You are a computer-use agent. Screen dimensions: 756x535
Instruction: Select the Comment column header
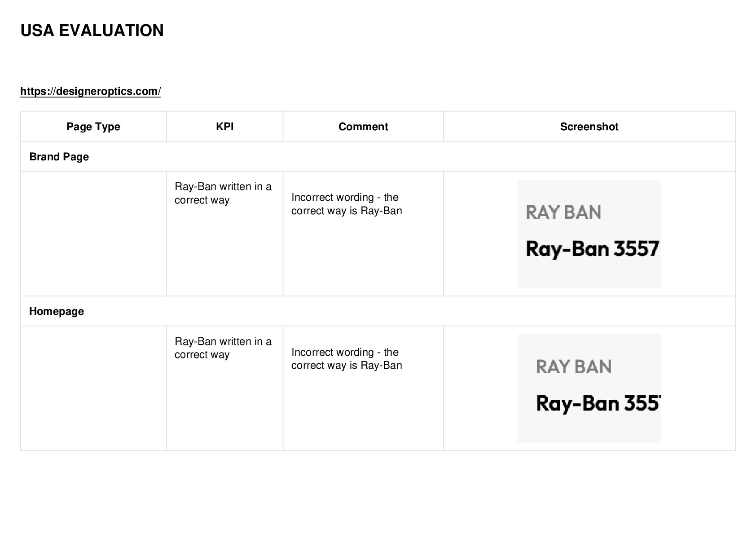(363, 127)
